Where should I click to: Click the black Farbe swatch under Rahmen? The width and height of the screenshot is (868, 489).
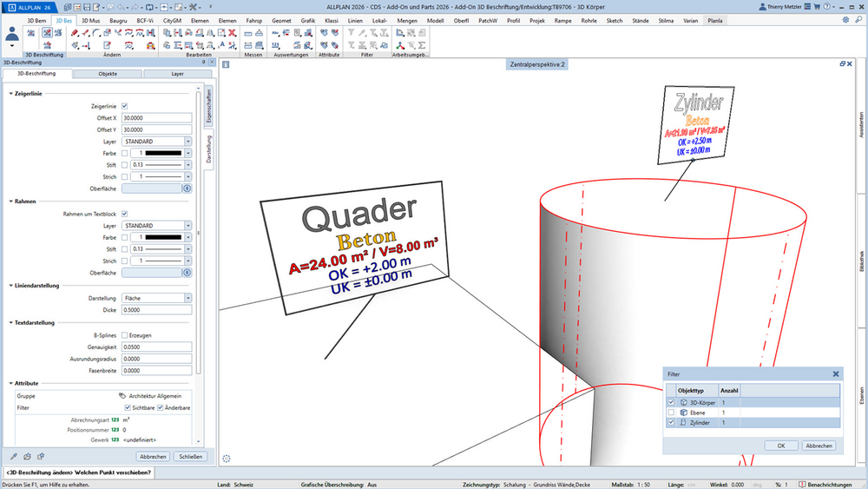(163, 237)
